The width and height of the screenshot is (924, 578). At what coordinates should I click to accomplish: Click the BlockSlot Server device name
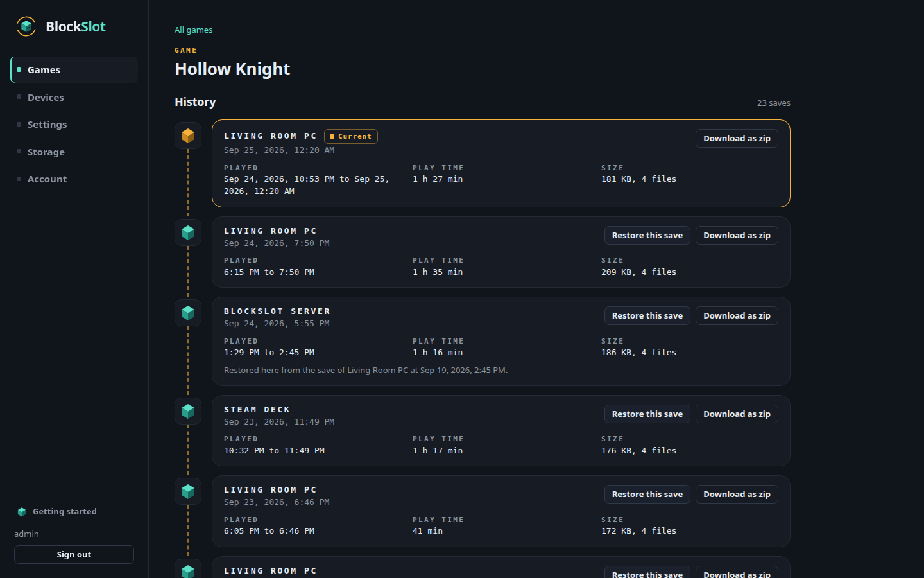277,311
